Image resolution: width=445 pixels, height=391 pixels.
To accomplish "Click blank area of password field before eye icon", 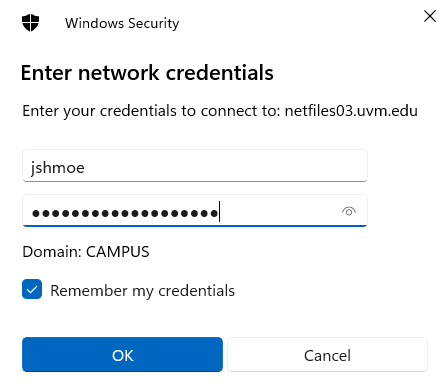I will (280, 211).
